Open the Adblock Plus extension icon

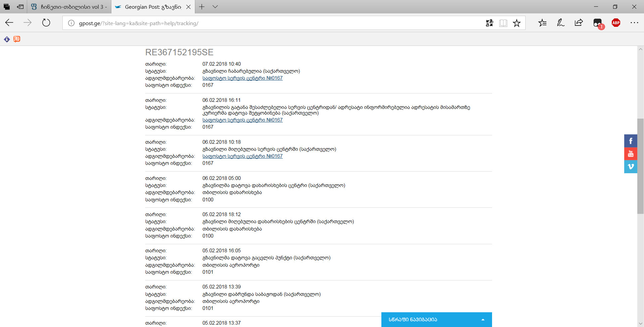pos(616,23)
